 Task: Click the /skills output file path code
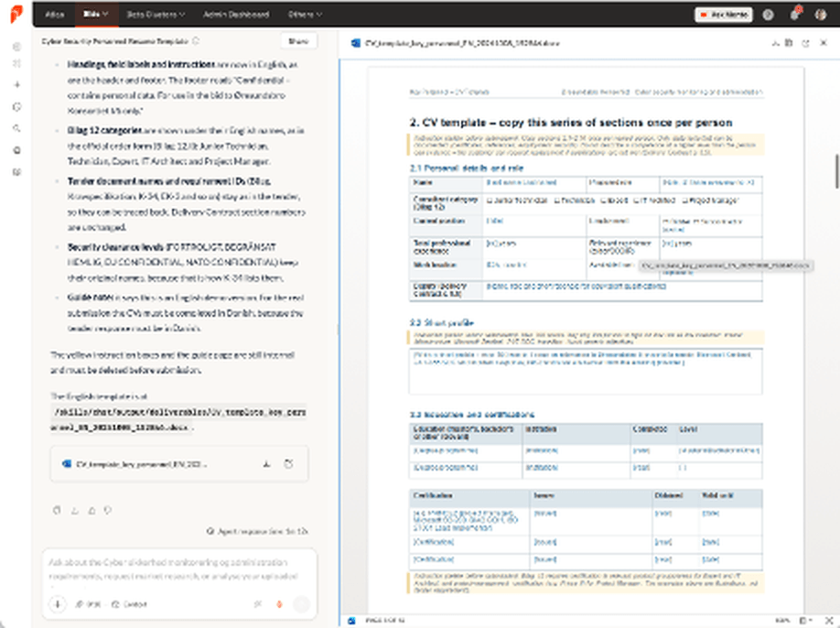[179, 419]
